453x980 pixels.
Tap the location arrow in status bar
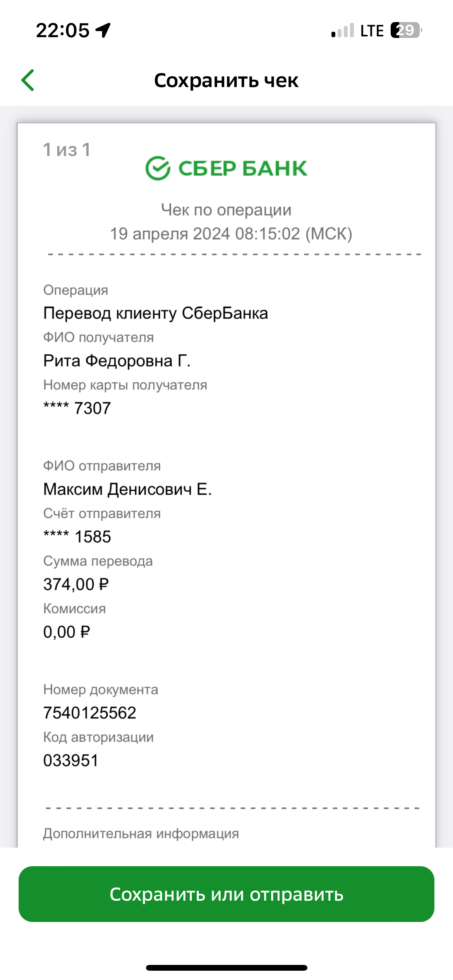103,30
